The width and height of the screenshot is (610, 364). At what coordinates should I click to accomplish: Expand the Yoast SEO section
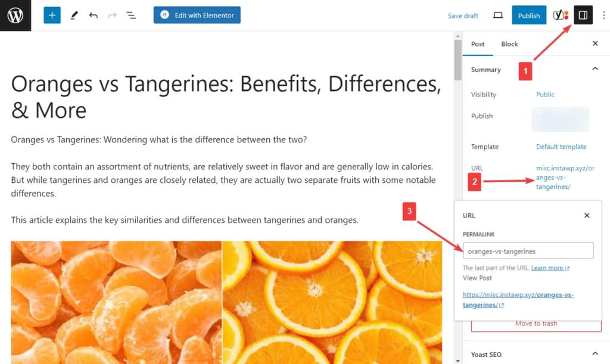pyautogui.click(x=594, y=353)
